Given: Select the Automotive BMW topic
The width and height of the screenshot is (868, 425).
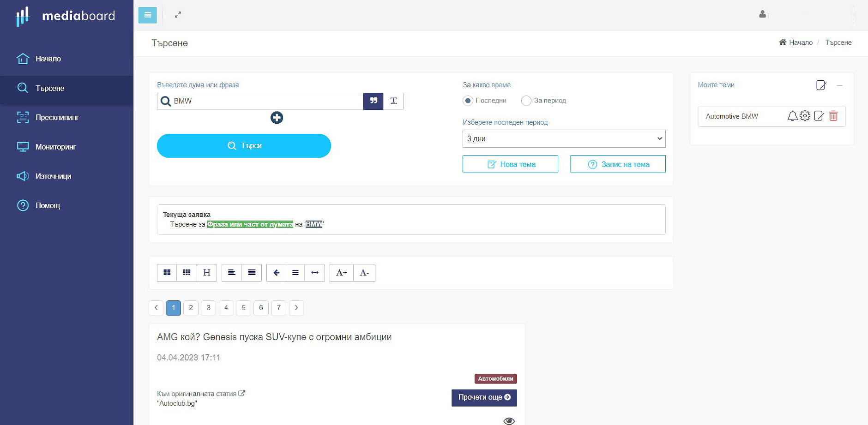Looking at the screenshot, I should (732, 116).
